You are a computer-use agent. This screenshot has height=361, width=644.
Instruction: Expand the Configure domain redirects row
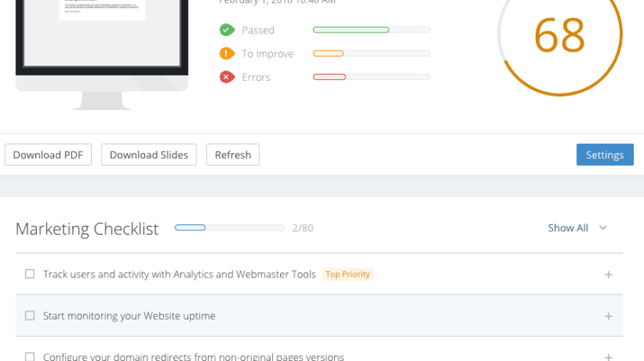tap(608, 357)
